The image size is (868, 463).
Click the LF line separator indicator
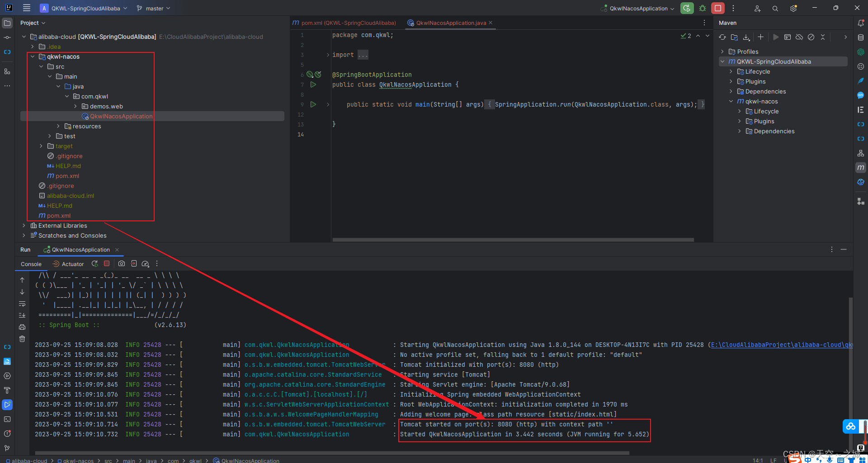click(x=774, y=460)
